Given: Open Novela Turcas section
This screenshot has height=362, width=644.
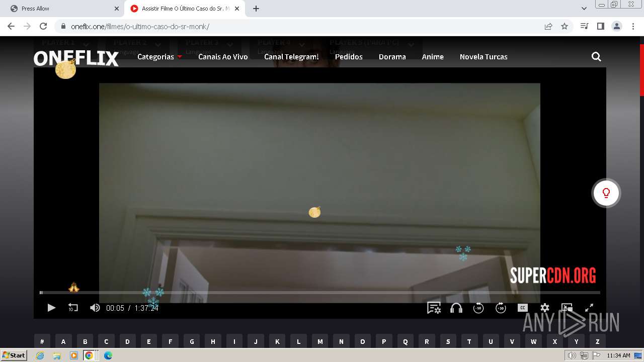Looking at the screenshot, I should (x=484, y=57).
